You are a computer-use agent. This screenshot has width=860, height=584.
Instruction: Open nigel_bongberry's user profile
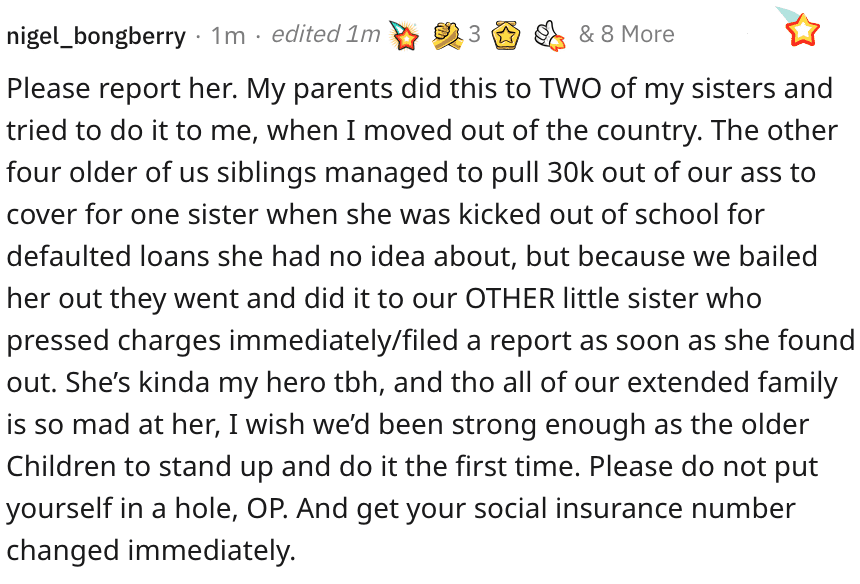[96, 36]
